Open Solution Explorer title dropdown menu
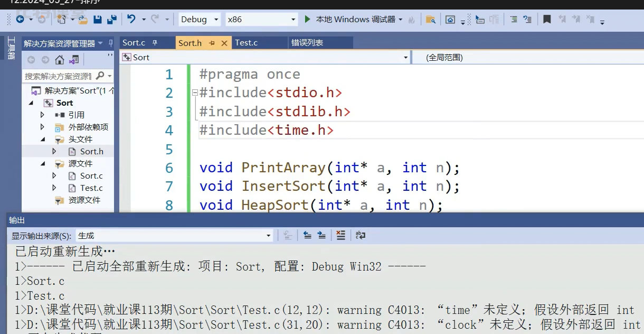Screen dimensions: 644x334 100,43
